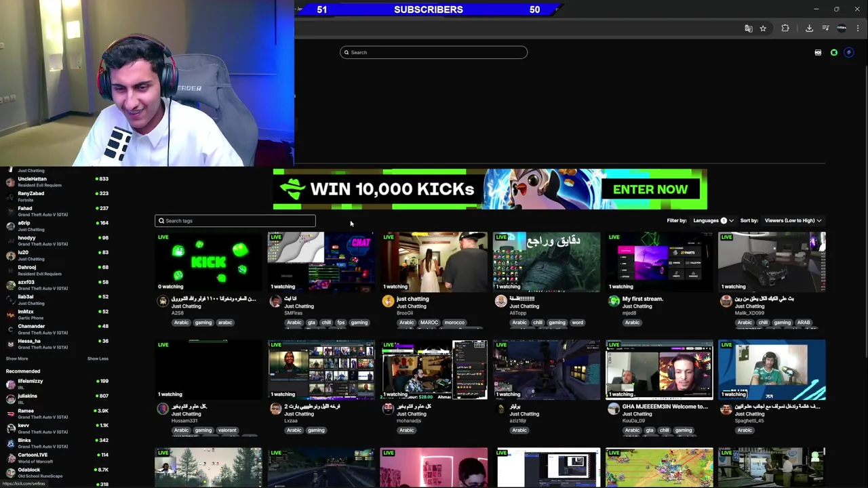Image resolution: width=868 pixels, height=488 pixels.
Task: Select the 'ARAB' tag under Malik_XD099 stream
Action: pyautogui.click(x=804, y=323)
